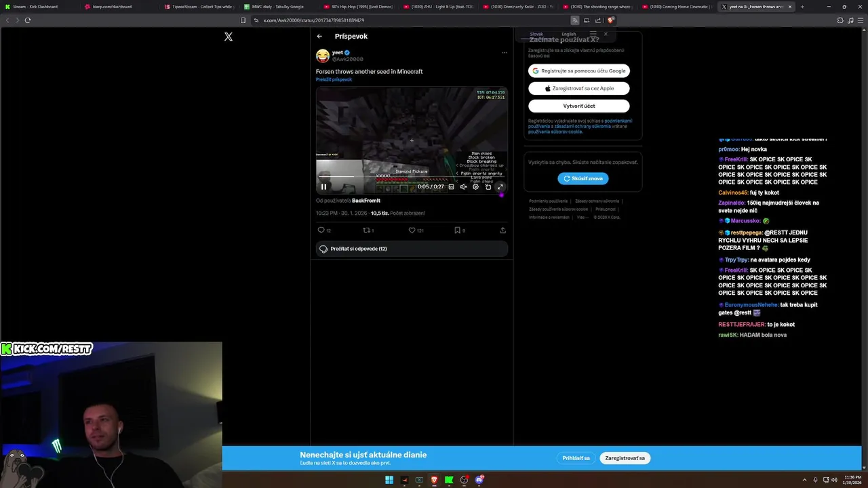This screenshot has height=488, width=868.
Task: Click the Brave Shields lion icon
Action: point(610,20)
